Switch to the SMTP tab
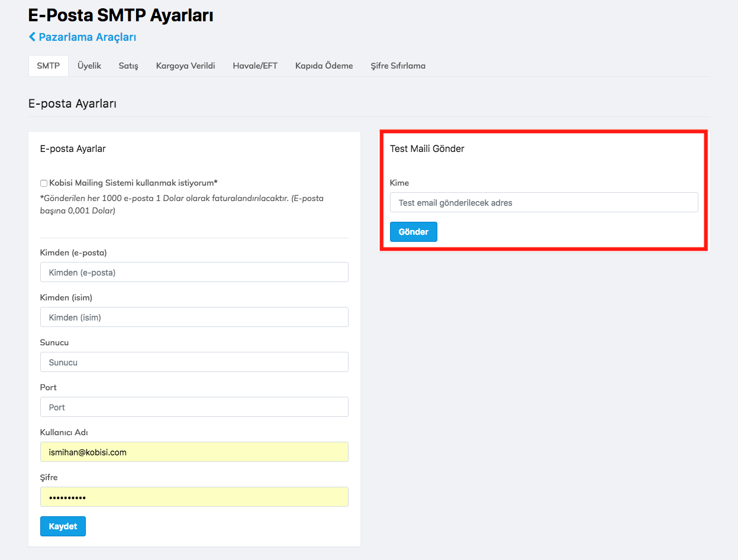The image size is (738, 560). pos(48,66)
